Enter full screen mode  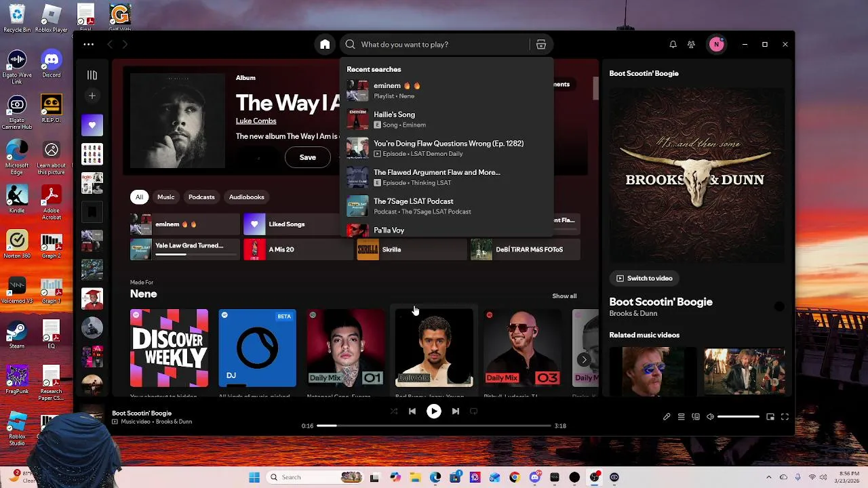(x=785, y=417)
